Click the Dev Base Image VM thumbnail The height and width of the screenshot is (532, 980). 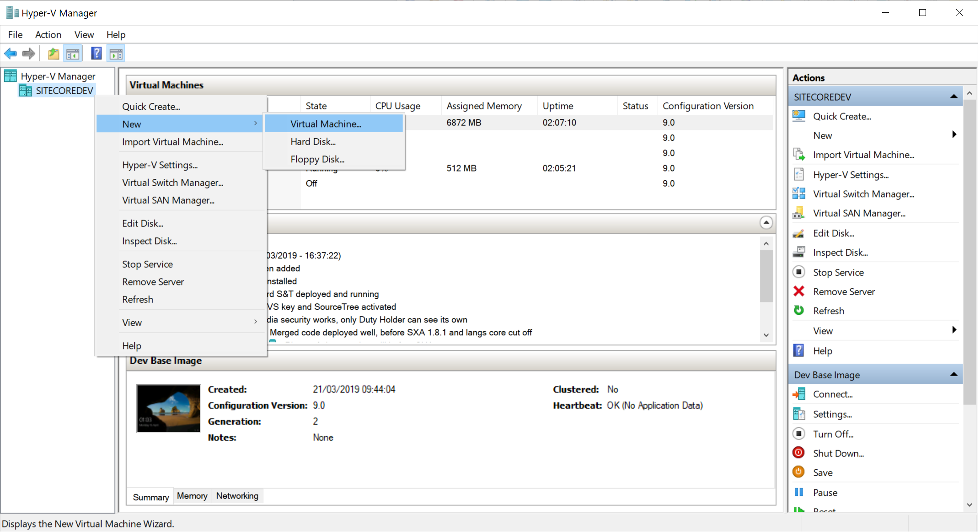(x=168, y=408)
